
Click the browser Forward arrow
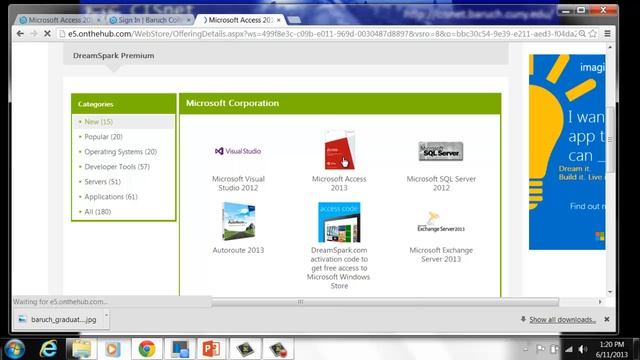pyautogui.click(x=34, y=34)
